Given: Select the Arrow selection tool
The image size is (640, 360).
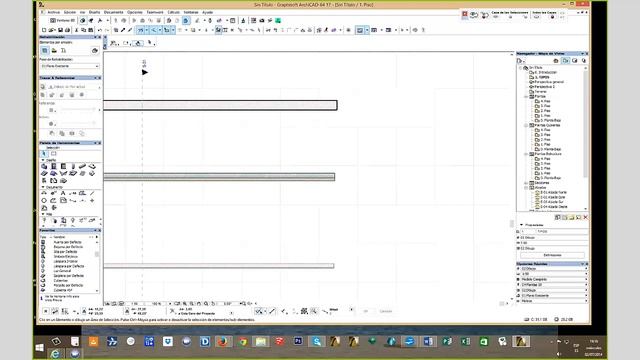Looking at the screenshot, I should pyautogui.click(x=44, y=154).
